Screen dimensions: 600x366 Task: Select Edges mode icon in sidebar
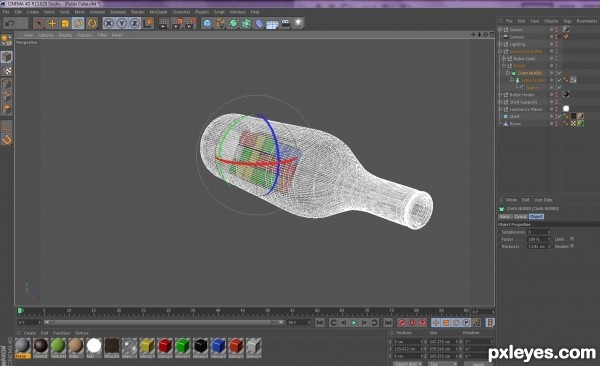7,96
